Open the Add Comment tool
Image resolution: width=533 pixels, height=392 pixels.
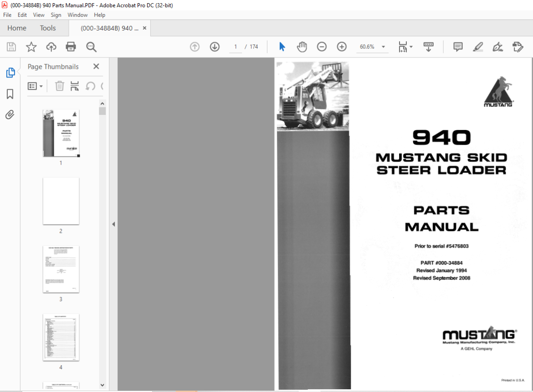(457, 46)
